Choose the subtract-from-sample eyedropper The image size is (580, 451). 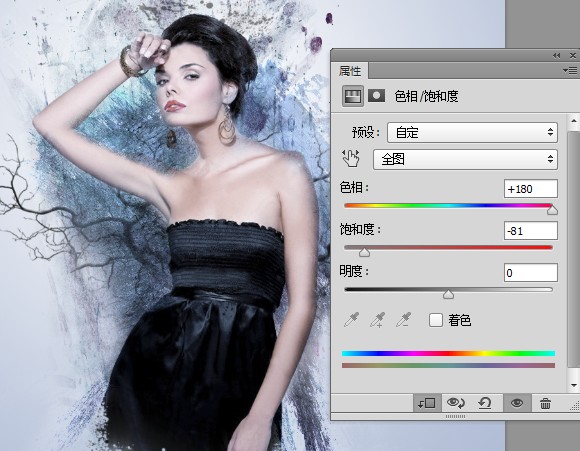click(403, 320)
